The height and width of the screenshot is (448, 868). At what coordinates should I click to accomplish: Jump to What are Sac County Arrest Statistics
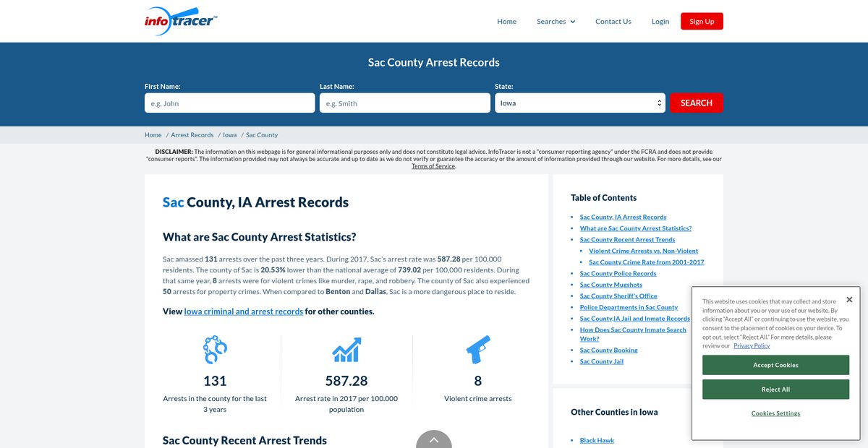pos(635,228)
